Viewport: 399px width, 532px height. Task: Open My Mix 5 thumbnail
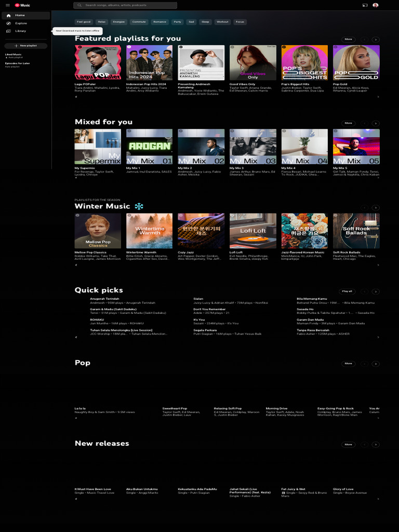coord(356,147)
